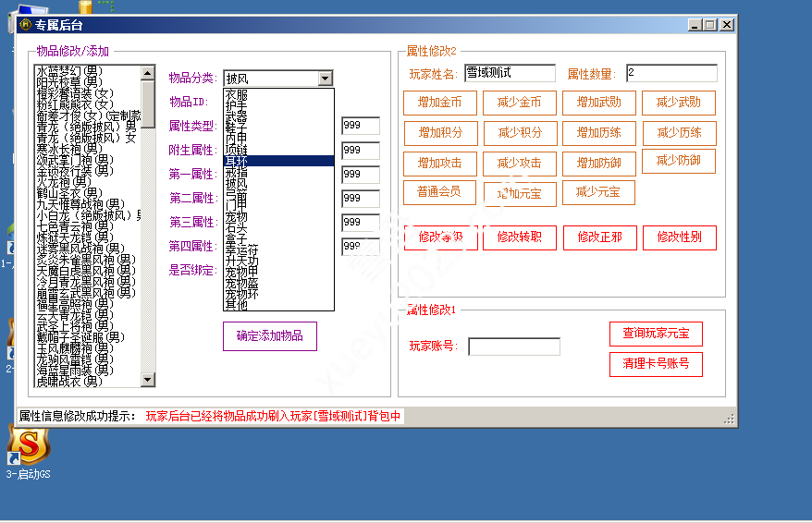Viewport: 812px width, 523px height.
Task: Click the 999 field beside 属性类型
Action: tap(361, 126)
